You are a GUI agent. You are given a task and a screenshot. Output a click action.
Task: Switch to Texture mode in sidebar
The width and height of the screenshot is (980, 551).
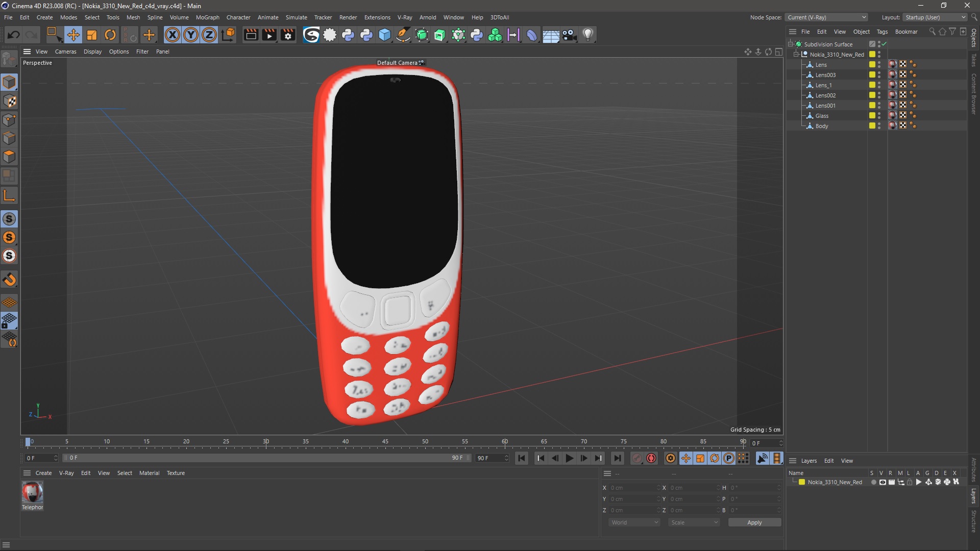pyautogui.click(x=9, y=101)
